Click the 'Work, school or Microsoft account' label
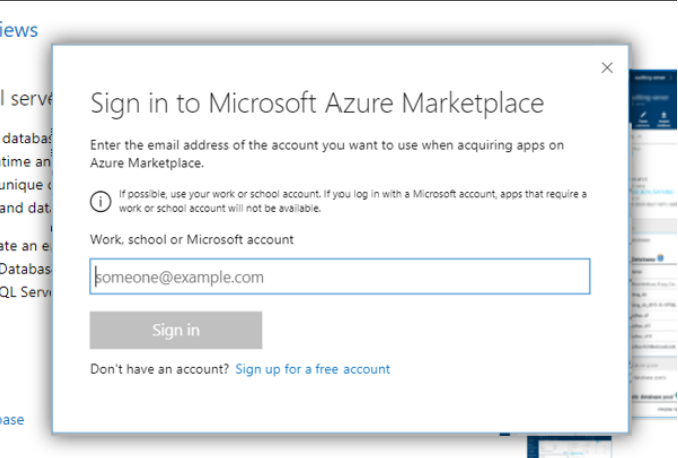The image size is (678, 458). point(192,240)
